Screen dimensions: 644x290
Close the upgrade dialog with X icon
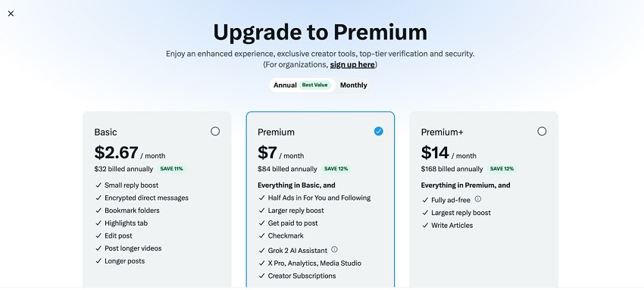coord(11,14)
